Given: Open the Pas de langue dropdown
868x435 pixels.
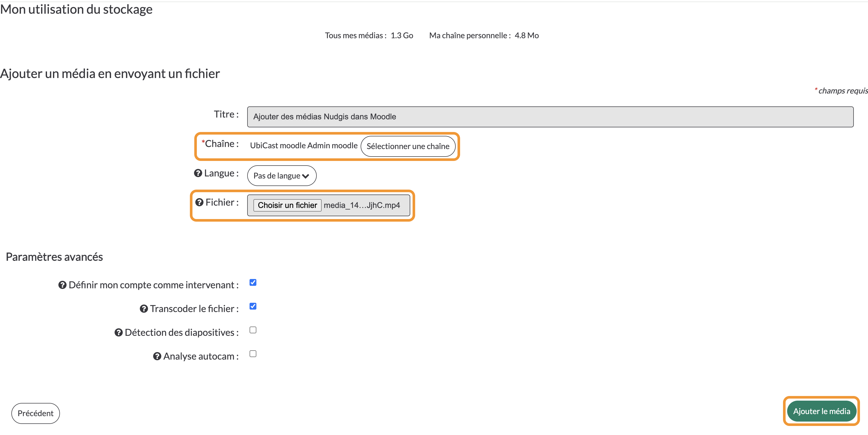Looking at the screenshot, I should pyautogui.click(x=282, y=176).
